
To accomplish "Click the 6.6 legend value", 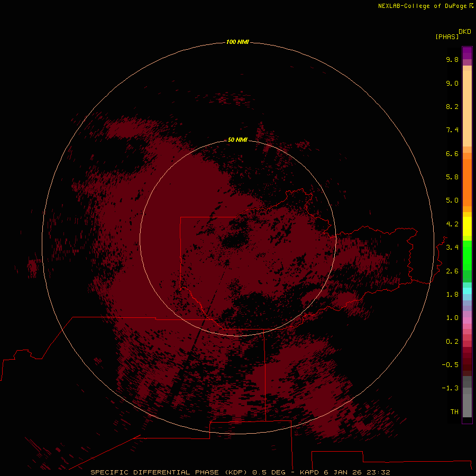I will pos(452,153).
